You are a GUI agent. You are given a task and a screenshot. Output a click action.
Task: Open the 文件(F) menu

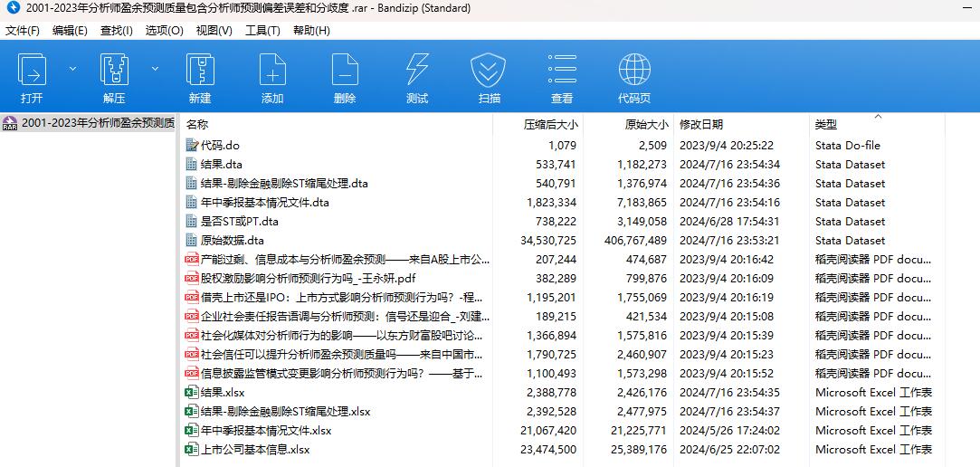pos(23,31)
